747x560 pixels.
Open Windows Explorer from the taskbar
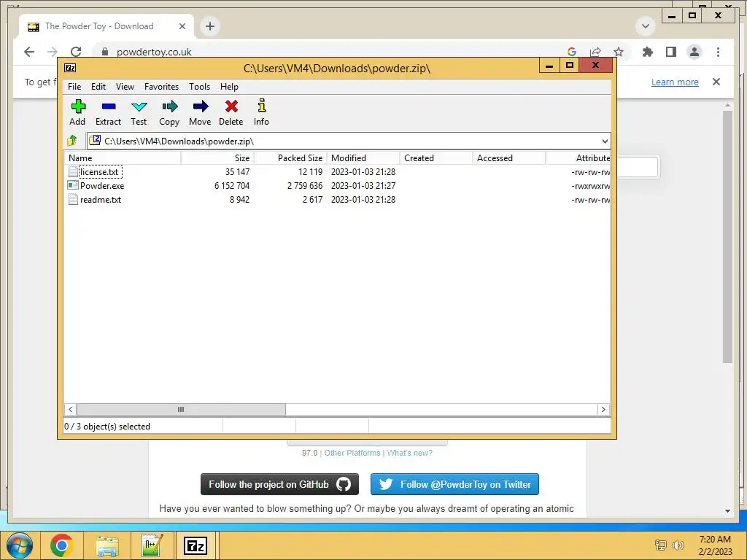click(x=107, y=545)
